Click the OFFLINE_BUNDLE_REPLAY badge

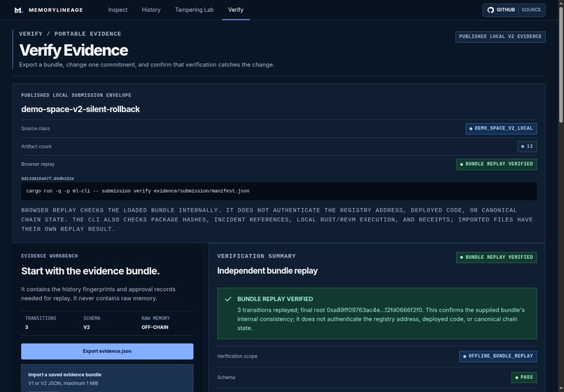(x=498, y=356)
